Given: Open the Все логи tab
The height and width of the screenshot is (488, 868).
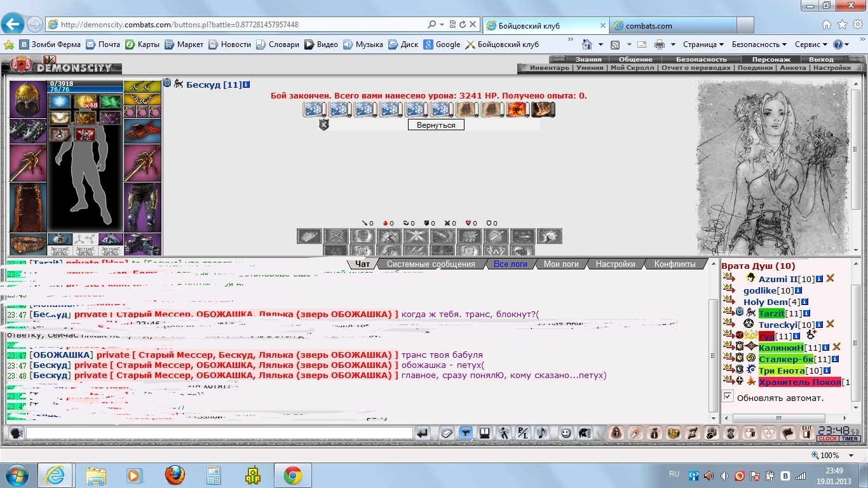Looking at the screenshot, I should click(x=510, y=264).
